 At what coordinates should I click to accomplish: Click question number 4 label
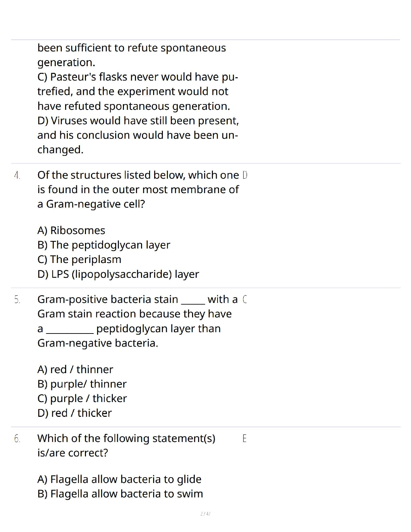coord(17,175)
